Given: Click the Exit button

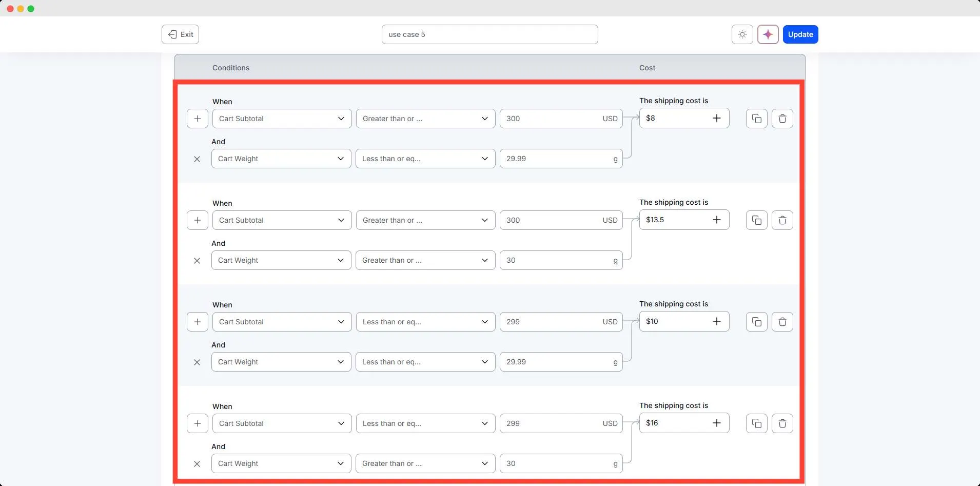Looking at the screenshot, I should coord(181,34).
